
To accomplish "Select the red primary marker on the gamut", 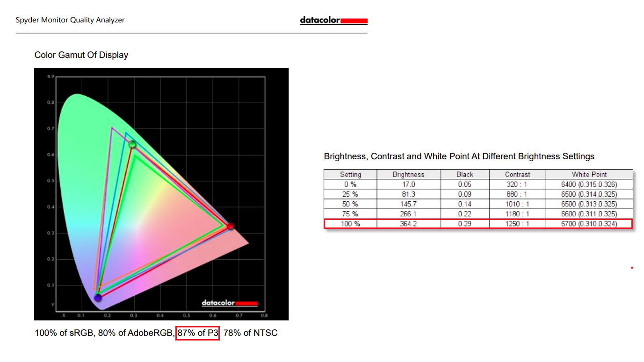I will click(x=230, y=226).
